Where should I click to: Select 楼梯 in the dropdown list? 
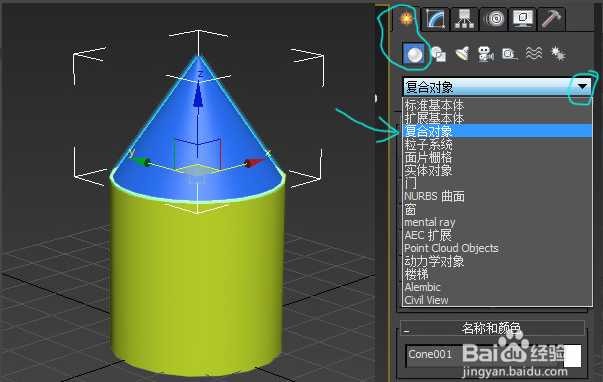click(497, 274)
